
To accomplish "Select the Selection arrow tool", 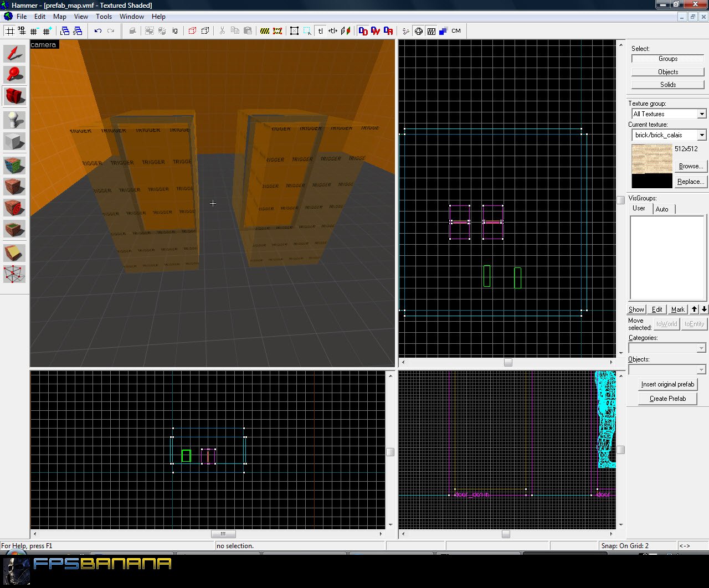I will [x=15, y=53].
